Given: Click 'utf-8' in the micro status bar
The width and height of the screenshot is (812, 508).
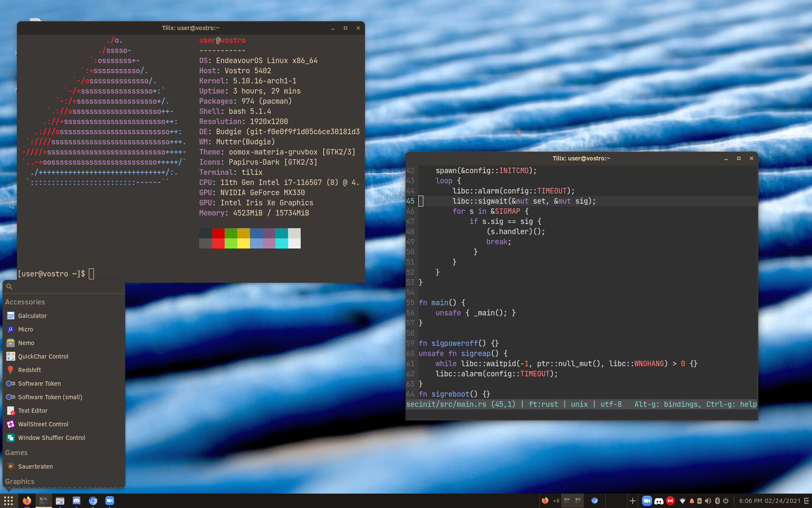Looking at the screenshot, I should pyautogui.click(x=611, y=404).
